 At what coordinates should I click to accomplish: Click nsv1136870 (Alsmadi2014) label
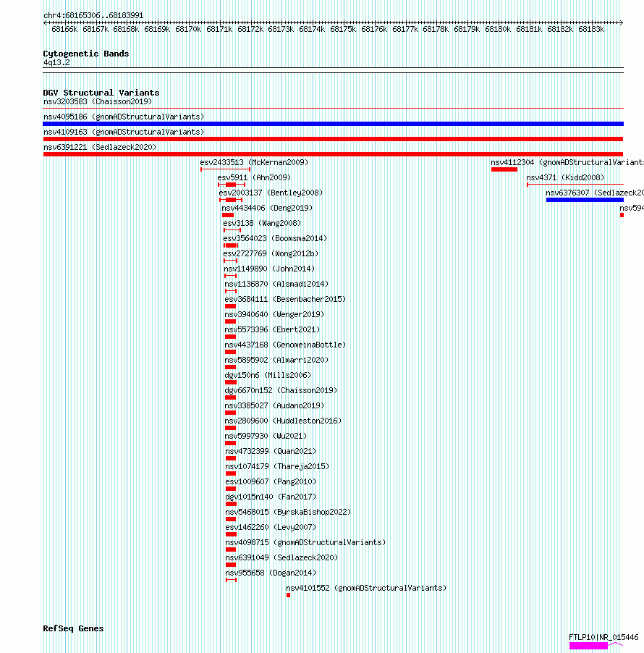[276, 284]
